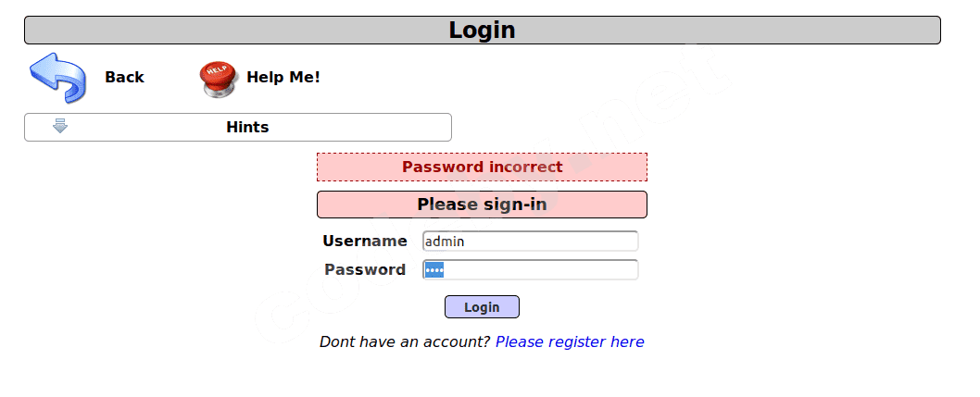Click the admin text in Username

click(x=445, y=242)
